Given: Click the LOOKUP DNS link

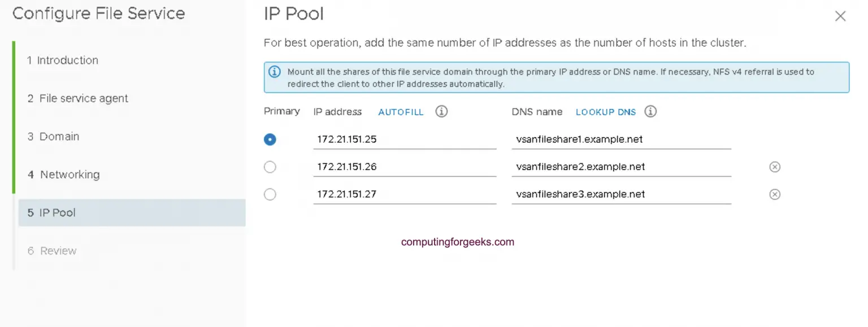Looking at the screenshot, I should tap(606, 112).
